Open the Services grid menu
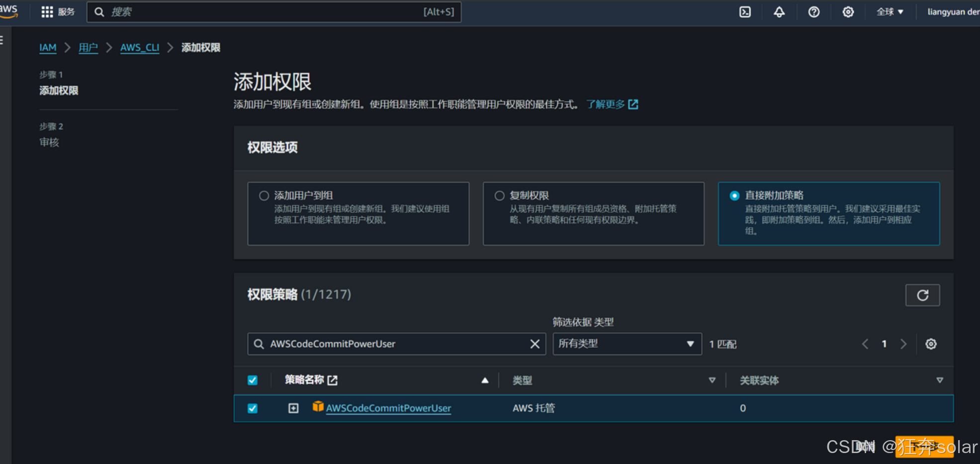This screenshot has height=464, width=980. click(x=47, y=12)
